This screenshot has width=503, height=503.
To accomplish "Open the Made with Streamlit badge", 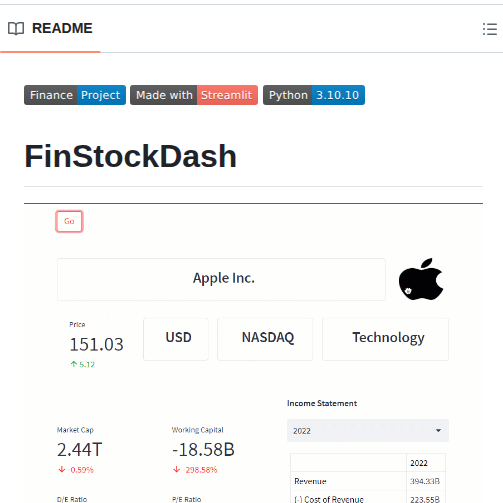I will 194,95.
